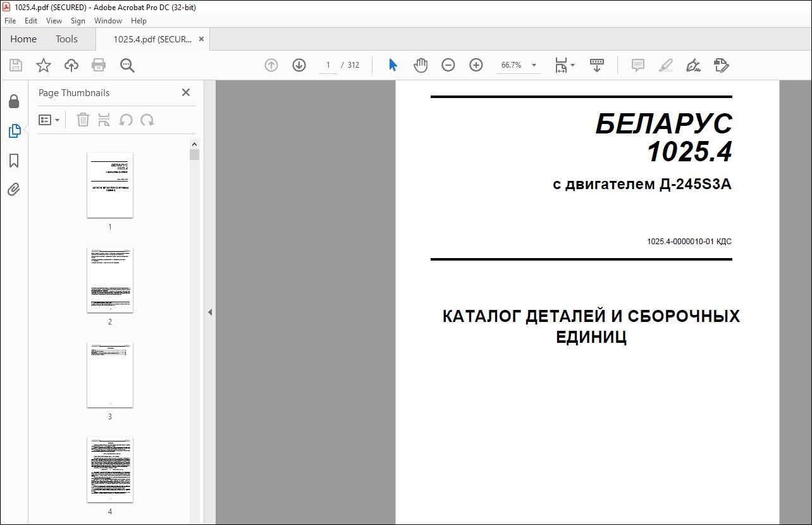The width and height of the screenshot is (812, 525).
Task: Open the zoom level 66.7% dropdown
Action: [534, 65]
